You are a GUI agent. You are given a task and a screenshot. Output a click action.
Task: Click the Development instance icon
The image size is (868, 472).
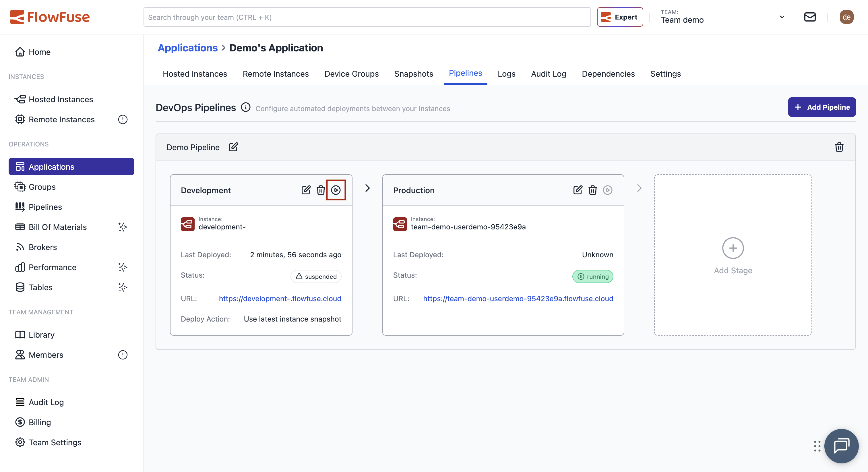[188, 224]
